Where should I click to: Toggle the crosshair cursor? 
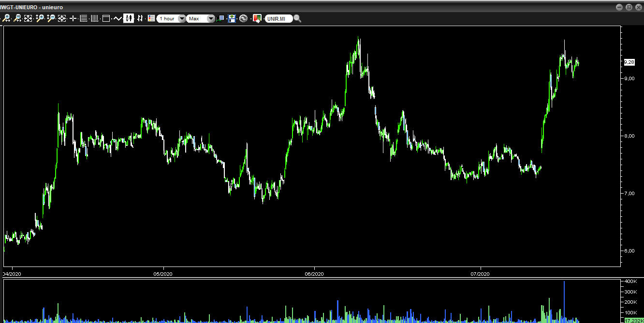(73, 18)
